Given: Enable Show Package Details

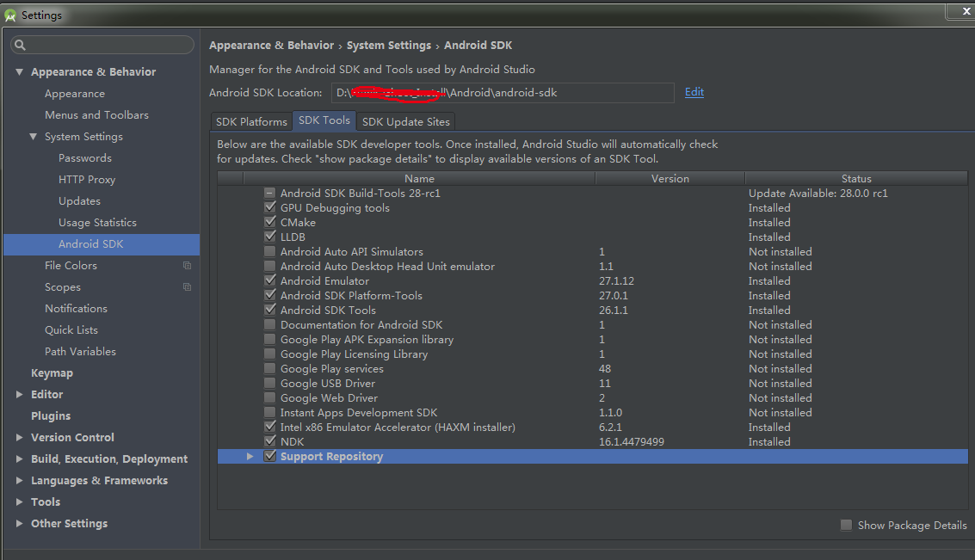Looking at the screenshot, I should pos(846,526).
